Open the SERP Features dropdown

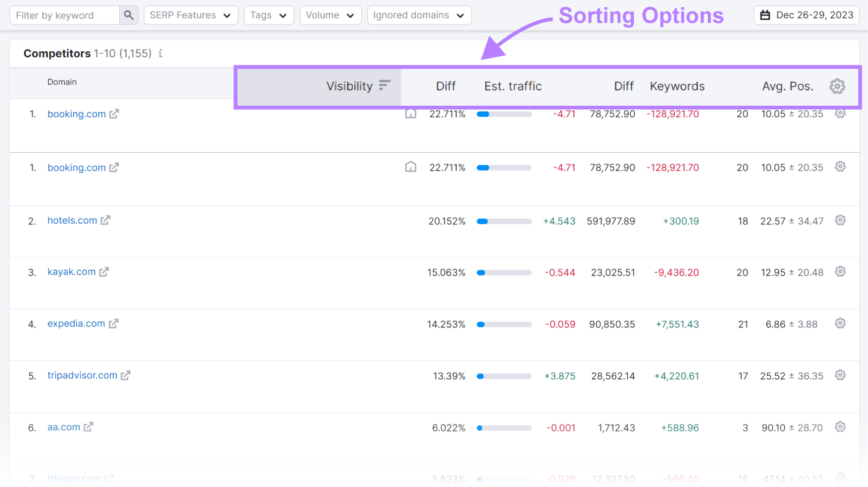191,15
